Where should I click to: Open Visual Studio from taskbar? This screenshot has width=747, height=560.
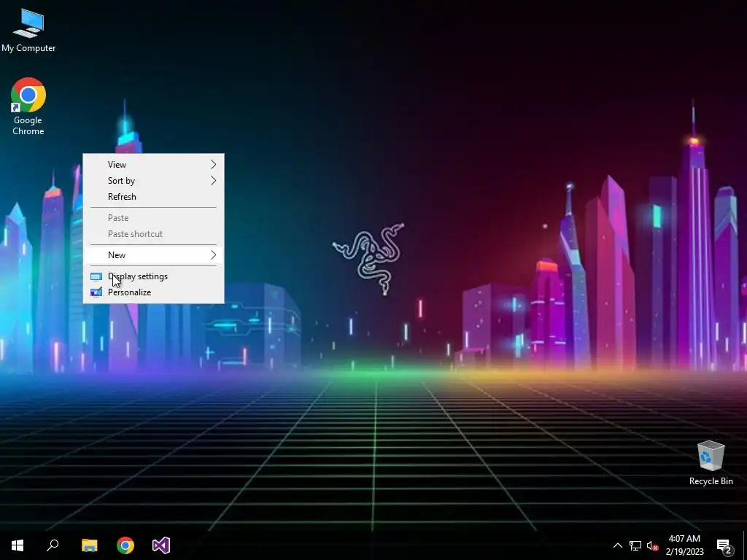161,545
